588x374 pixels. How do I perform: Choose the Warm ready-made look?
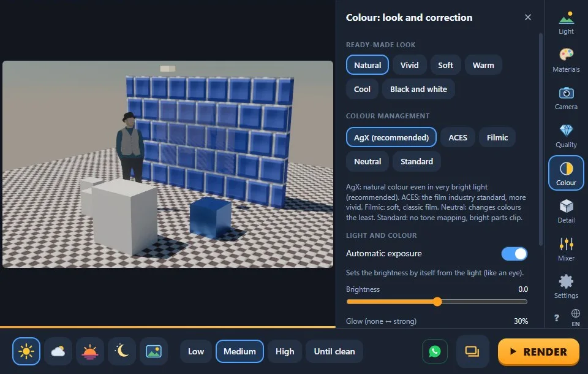(483, 65)
